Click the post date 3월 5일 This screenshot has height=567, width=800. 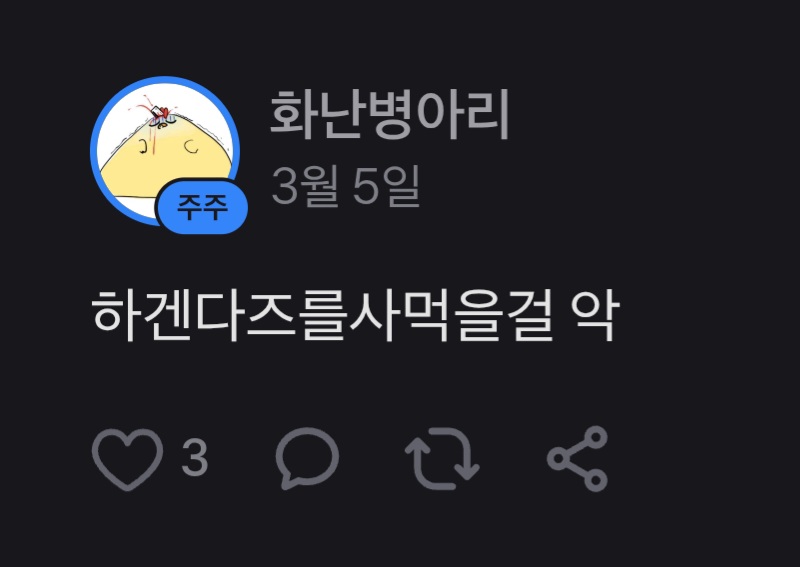tap(345, 186)
